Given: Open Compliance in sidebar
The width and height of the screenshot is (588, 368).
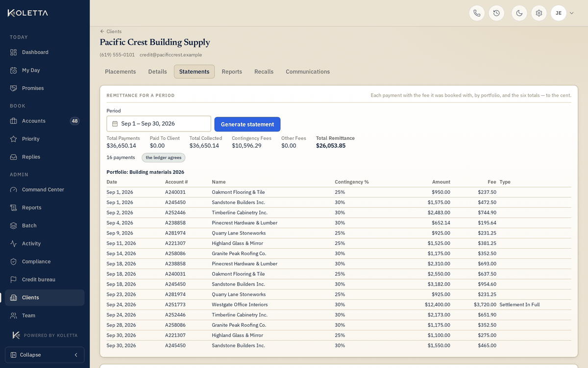Looking at the screenshot, I should click(x=45, y=262).
